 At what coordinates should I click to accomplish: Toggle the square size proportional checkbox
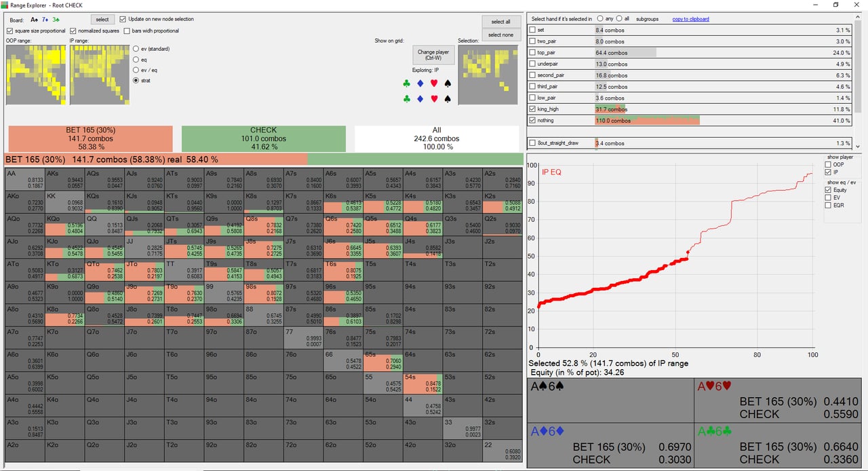[x=9, y=31]
